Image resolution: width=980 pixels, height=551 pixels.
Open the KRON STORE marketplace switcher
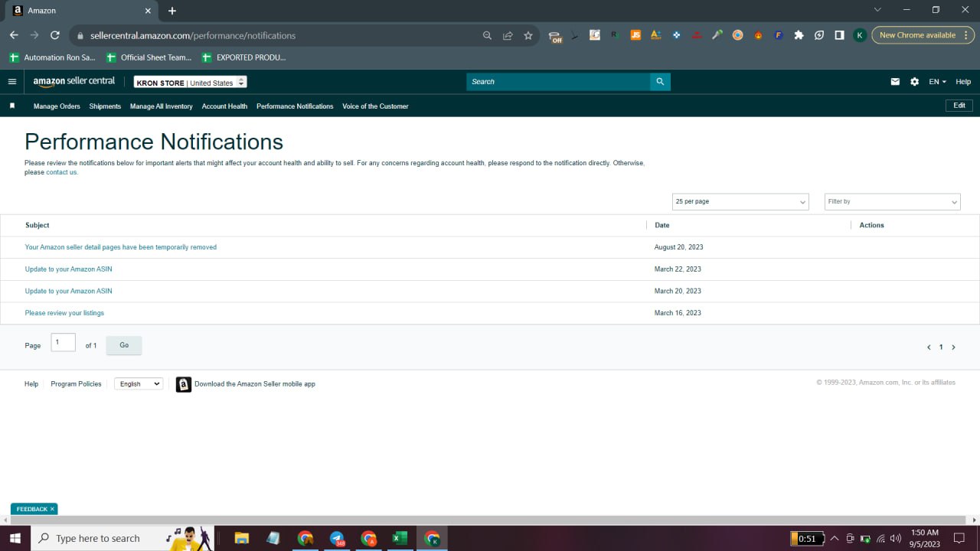(191, 83)
